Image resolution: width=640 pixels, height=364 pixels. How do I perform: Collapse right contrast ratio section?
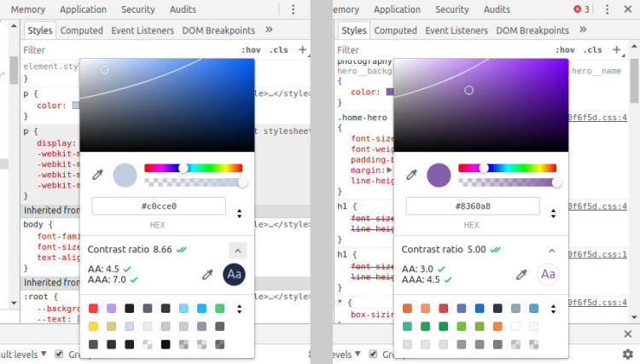552,251
